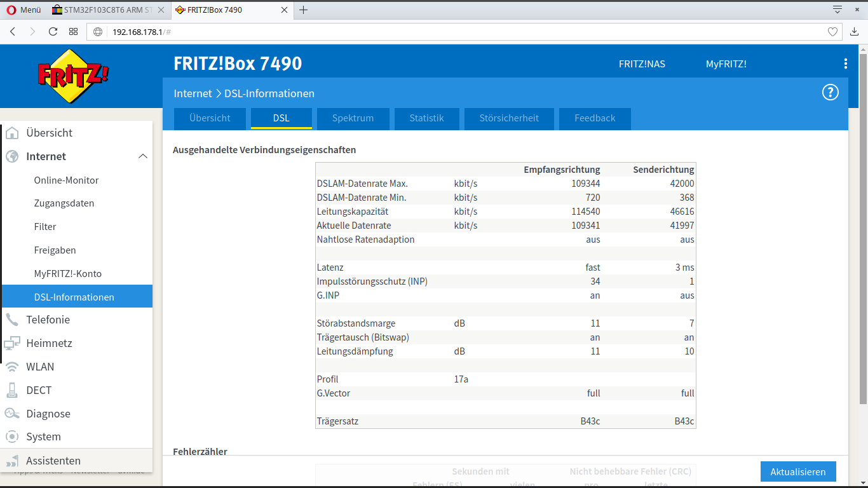Image resolution: width=868 pixels, height=488 pixels.
Task: Click the Internet breadcrumb link
Action: (193, 93)
